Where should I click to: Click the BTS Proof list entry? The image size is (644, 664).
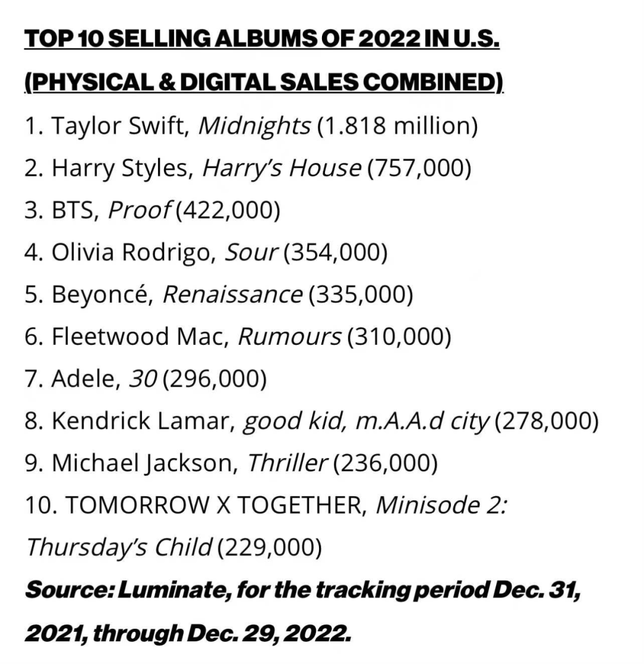152,211
